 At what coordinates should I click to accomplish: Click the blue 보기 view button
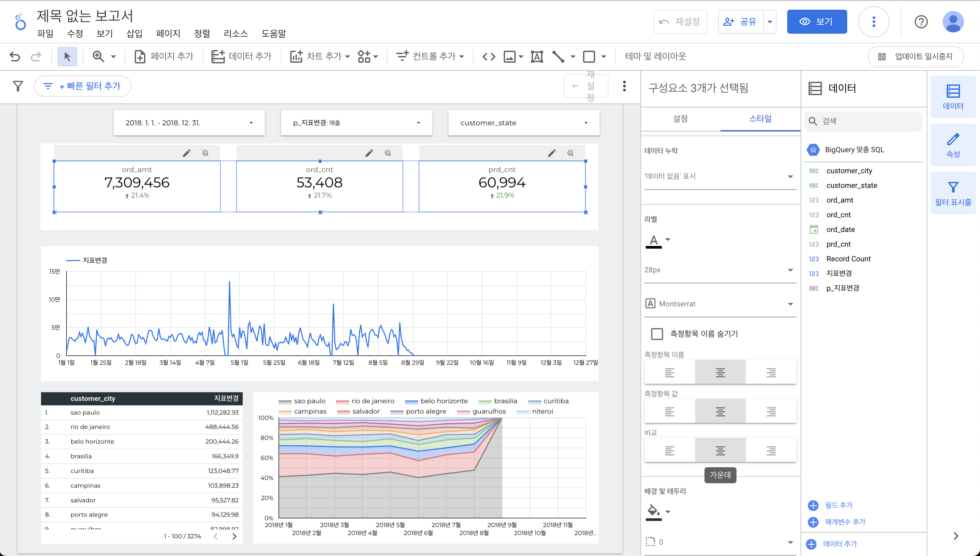pyautogui.click(x=817, y=22)
